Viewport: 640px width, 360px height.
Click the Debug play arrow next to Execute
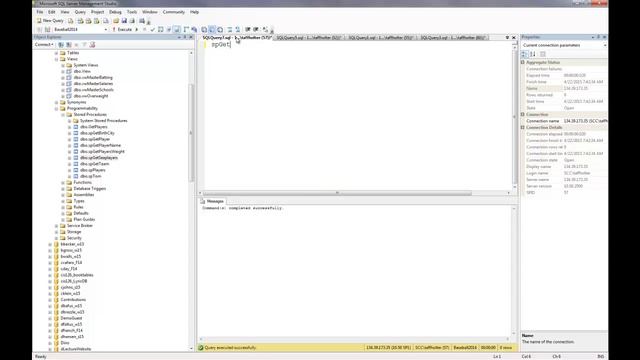click(137, 29)
